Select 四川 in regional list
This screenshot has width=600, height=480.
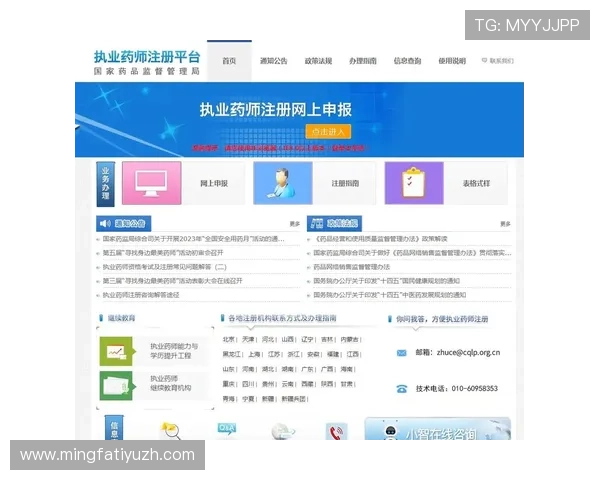[248, 384]
